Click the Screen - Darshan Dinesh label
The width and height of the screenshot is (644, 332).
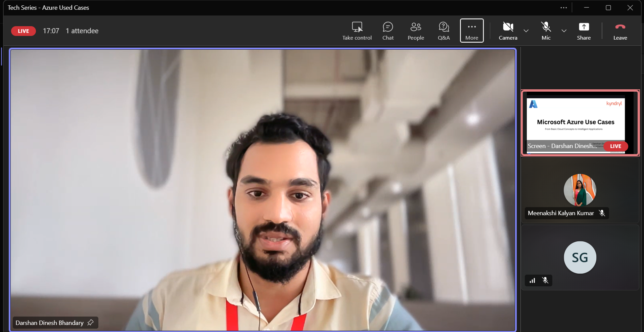[562, 146]
